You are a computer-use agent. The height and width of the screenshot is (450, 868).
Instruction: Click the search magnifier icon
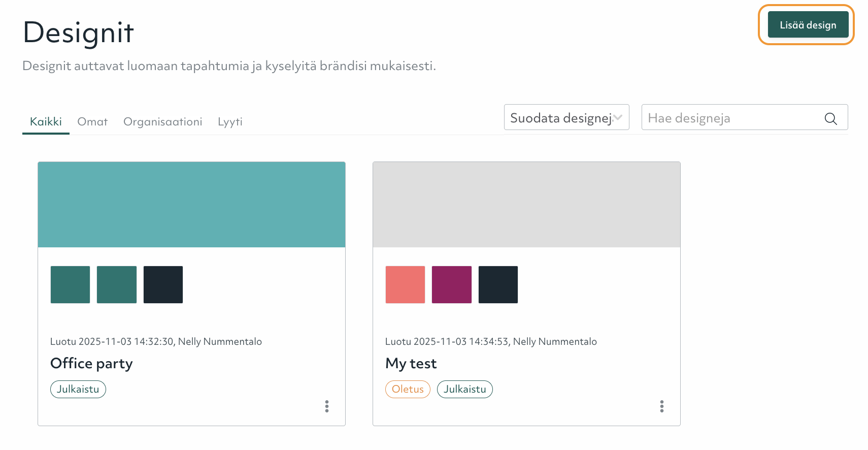click(x=830, y=118)
